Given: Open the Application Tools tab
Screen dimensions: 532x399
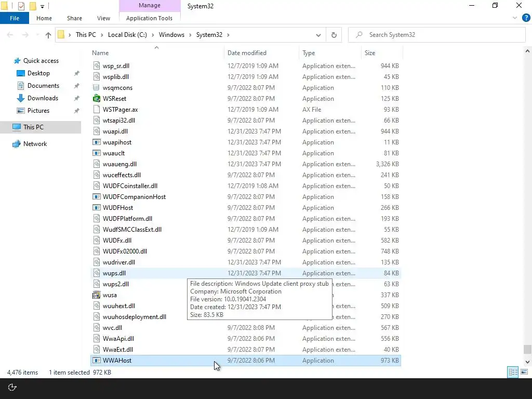Looking at the screenshot, I should pyautogui.click(x=149, y=18).
